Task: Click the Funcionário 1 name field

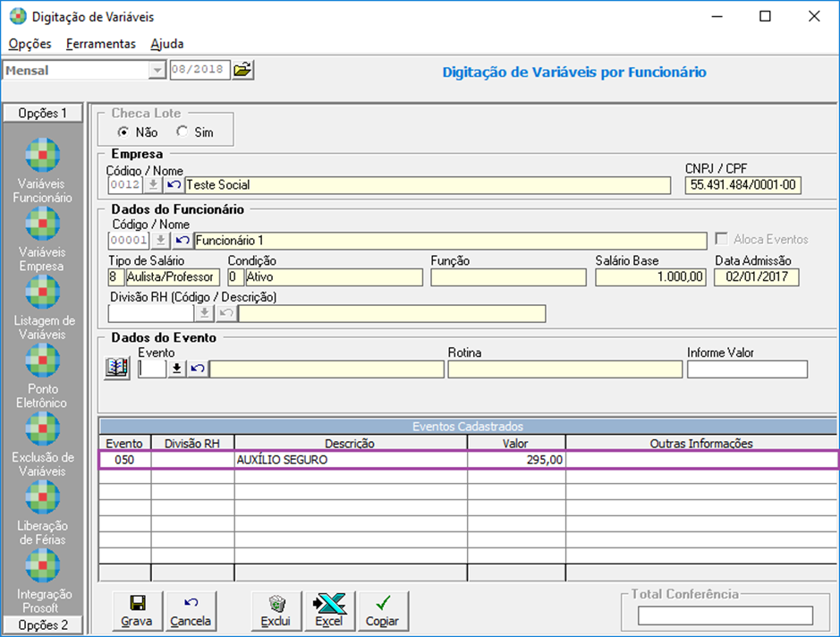Action: [450, 241]
